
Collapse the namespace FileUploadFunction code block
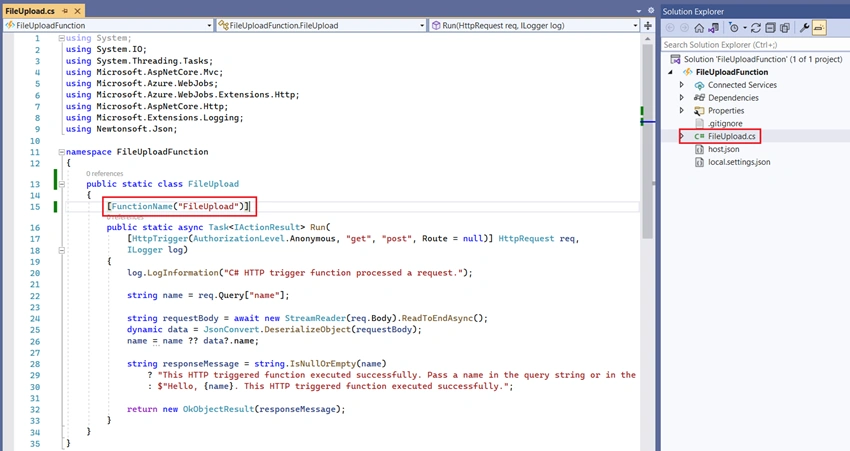coord(61,152)
